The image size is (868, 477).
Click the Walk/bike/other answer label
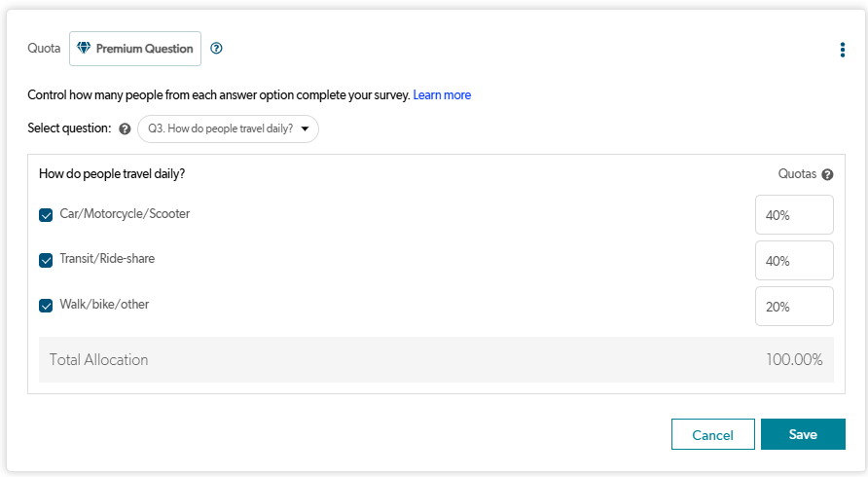(104, 305)
